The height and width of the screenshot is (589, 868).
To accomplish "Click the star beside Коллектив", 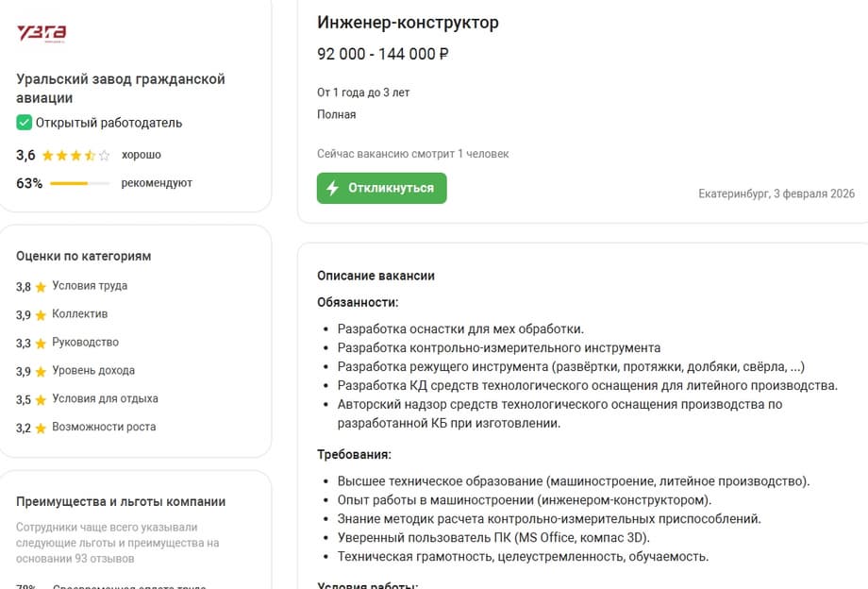I will pyautogui.click(x=41, y=314).
